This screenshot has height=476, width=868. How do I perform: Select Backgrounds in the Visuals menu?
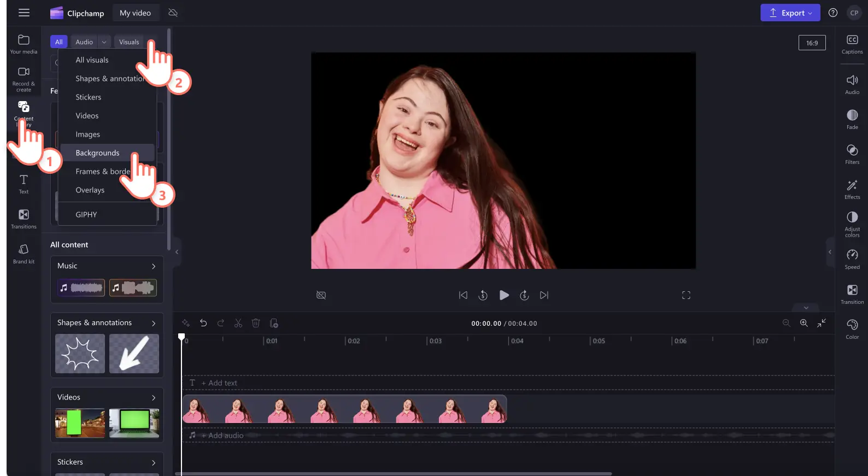(x=107, y=153)
